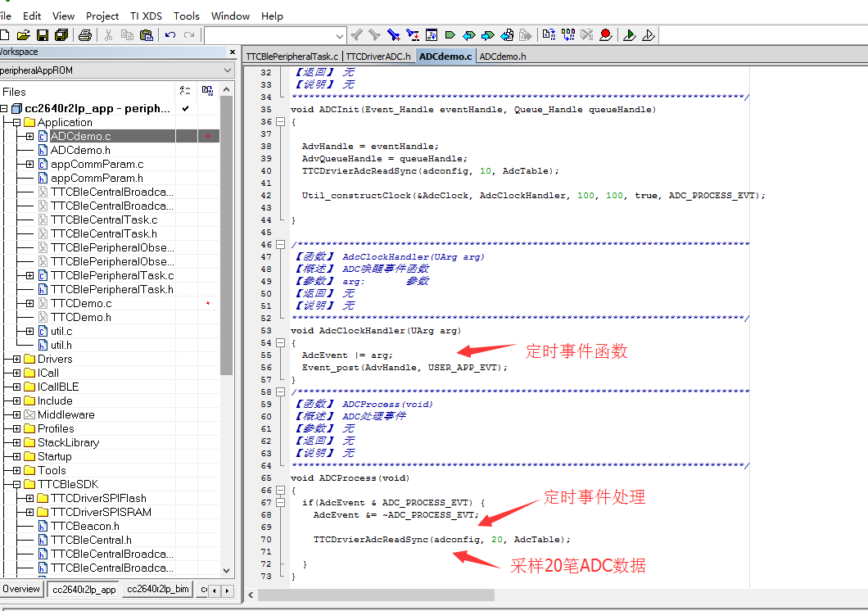Undo the last edit
Screen dimensions: 868x611
coord(170,35)
